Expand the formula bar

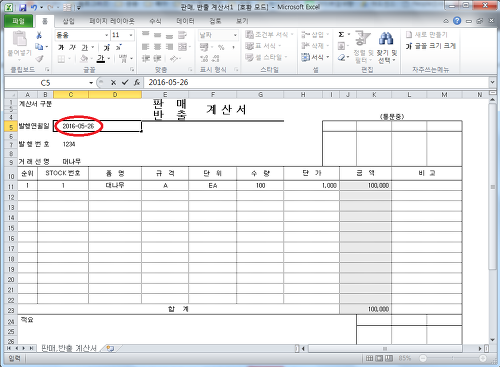492,82
